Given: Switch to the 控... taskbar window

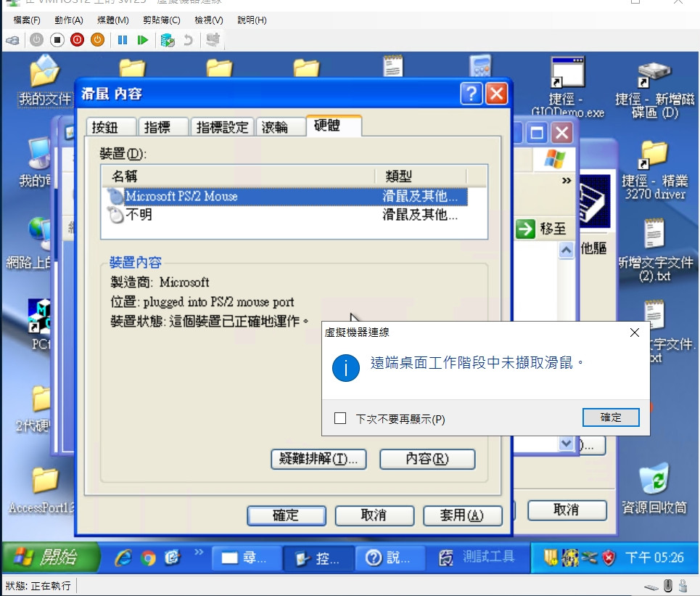Looking at the screenshot, I should click(x=319, y=558).
